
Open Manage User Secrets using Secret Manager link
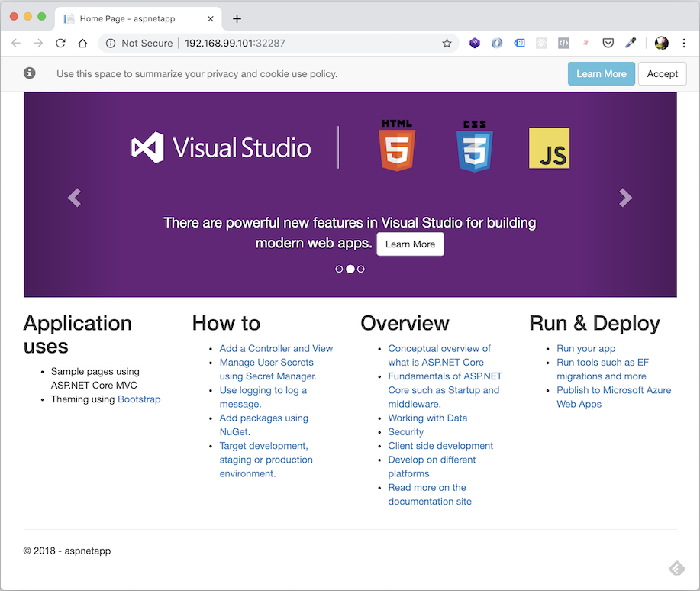(x=268, y=370)
